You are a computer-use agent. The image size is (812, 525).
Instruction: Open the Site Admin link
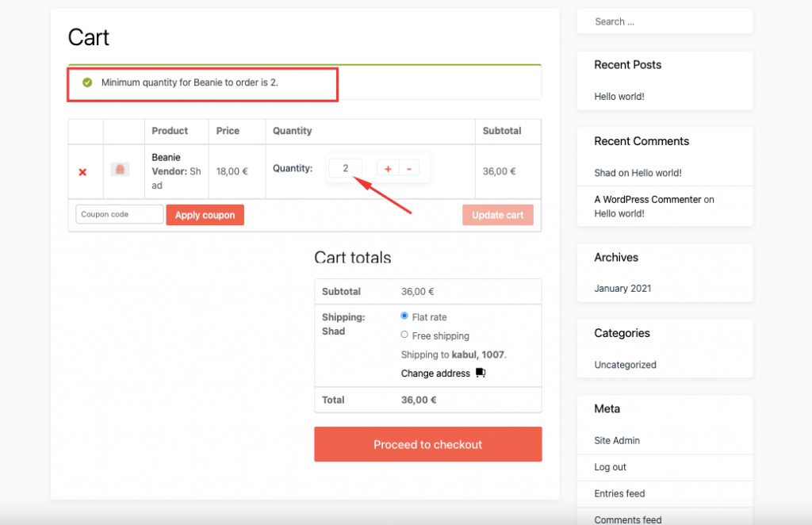tap(617, 441)
